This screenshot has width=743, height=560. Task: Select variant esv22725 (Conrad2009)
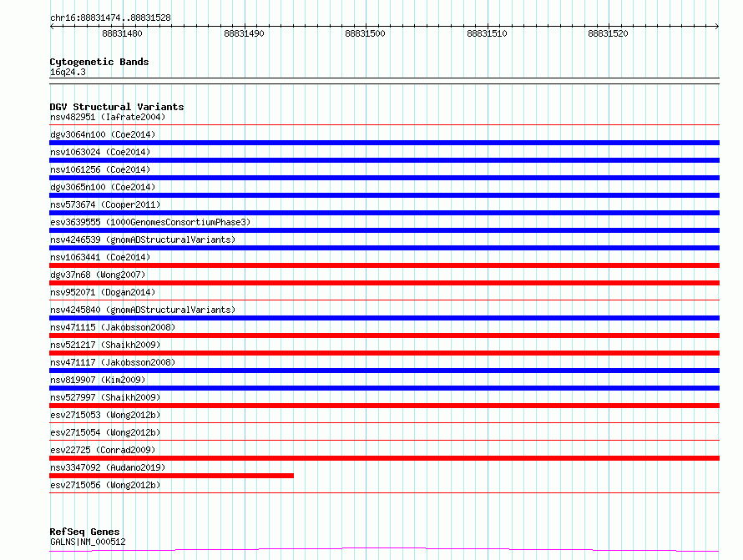pos(103,450)
